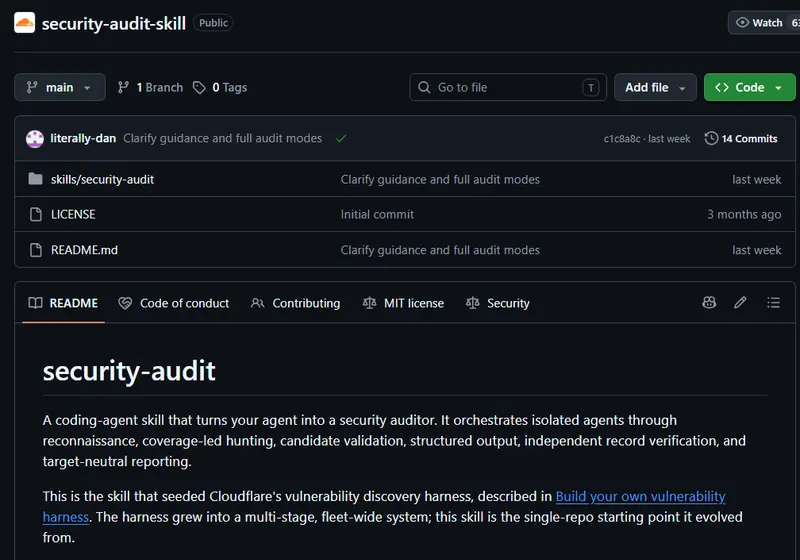Image resolution: width=800 pixels, height=560 pixels.
Task: Click 'last week' date on skills/security-audit row
Action: [757, 180]
